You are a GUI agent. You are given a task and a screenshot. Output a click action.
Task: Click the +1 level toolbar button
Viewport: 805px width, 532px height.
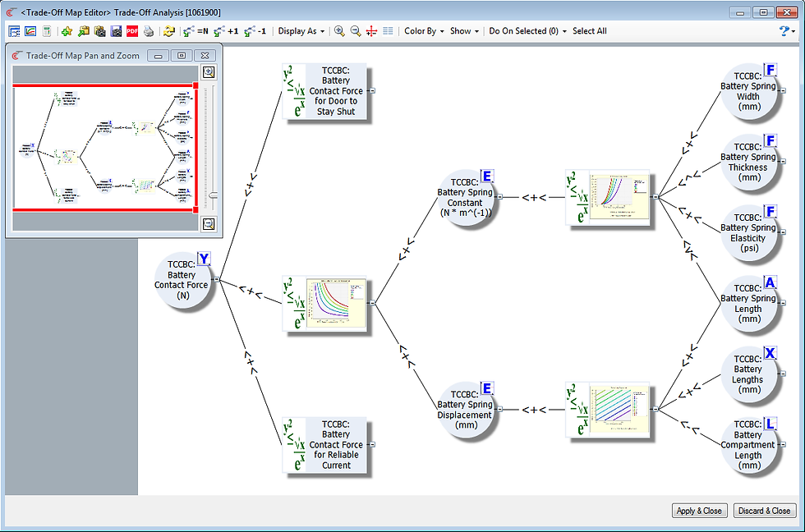point(226,31)
